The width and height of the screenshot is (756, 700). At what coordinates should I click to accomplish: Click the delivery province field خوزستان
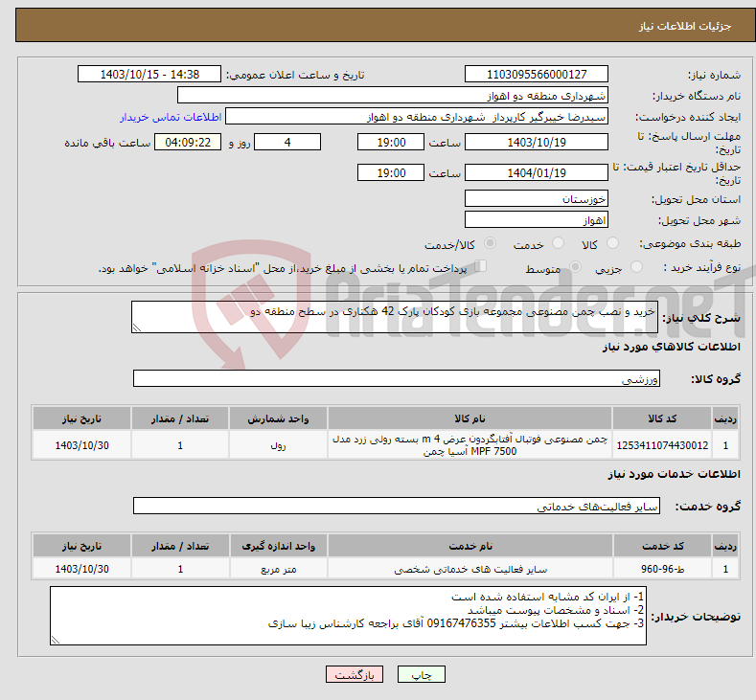point(537,198)
